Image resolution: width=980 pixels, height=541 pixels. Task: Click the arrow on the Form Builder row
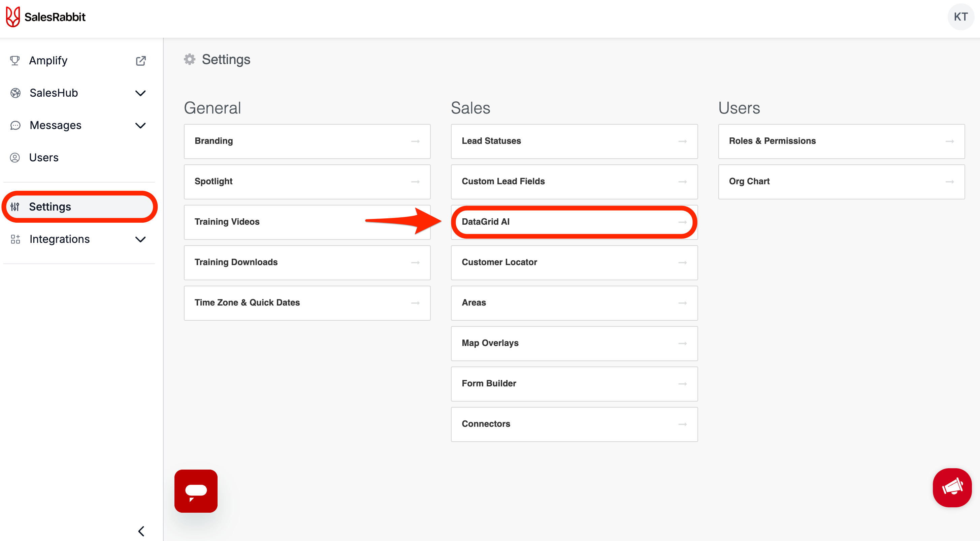683,384
